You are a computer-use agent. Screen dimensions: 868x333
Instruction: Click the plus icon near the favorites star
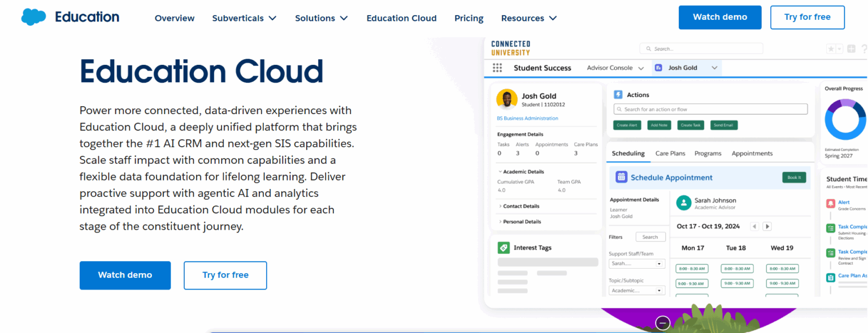click(x=852, y=49)
